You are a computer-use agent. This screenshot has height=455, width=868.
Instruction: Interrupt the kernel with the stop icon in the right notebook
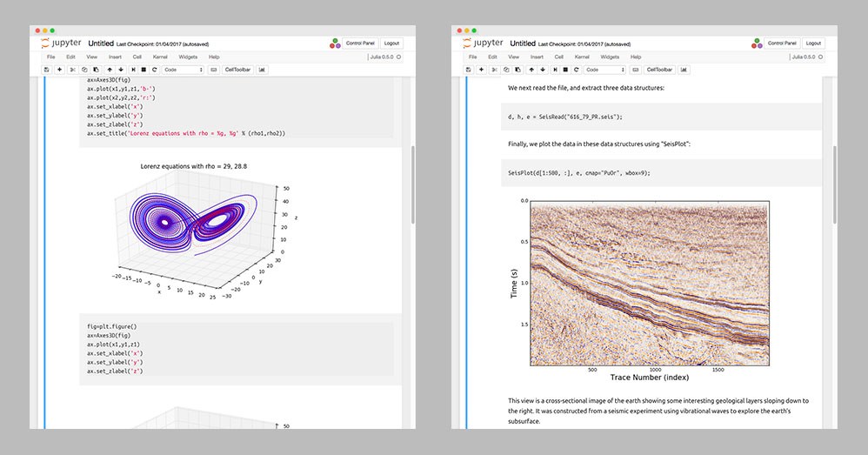coord(564,70)
